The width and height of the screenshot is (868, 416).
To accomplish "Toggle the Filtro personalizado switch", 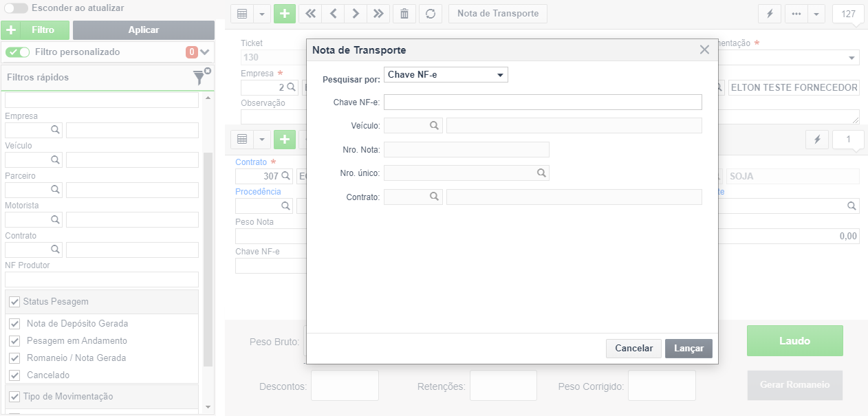I will point(18,52).
